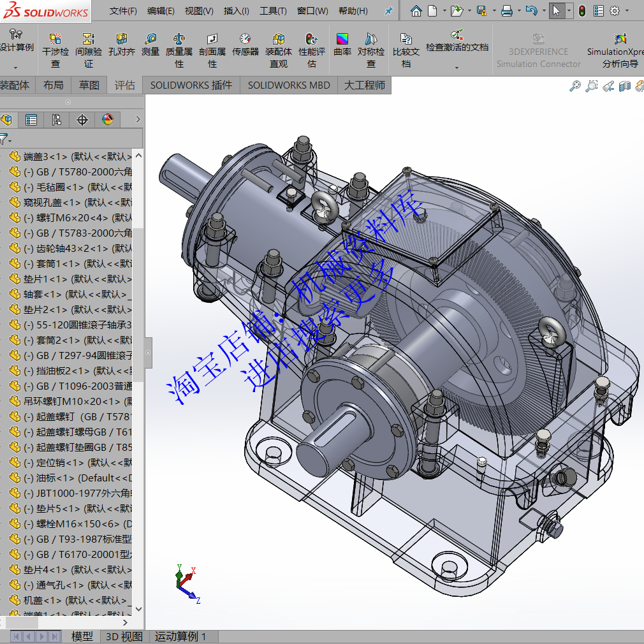644x644 pixels.
Task: Run 性能评估 (Performance Evaluation)
Action: click(312, 49)
